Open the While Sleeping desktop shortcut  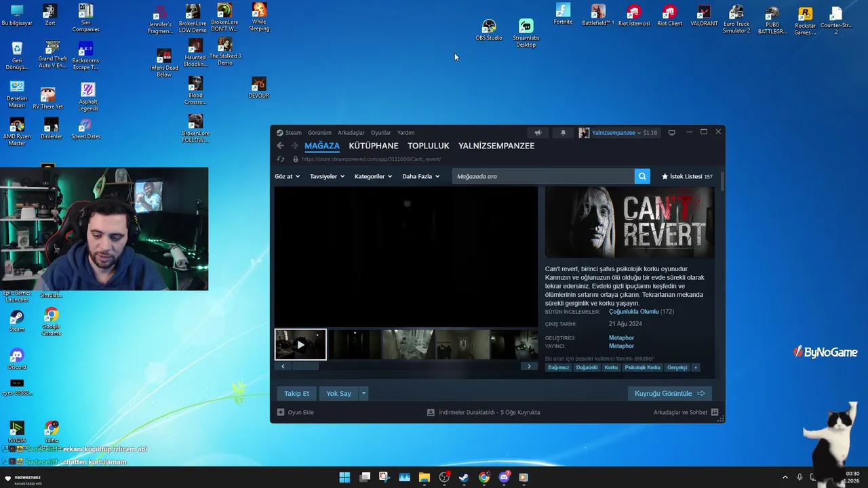tap(259, 17)
